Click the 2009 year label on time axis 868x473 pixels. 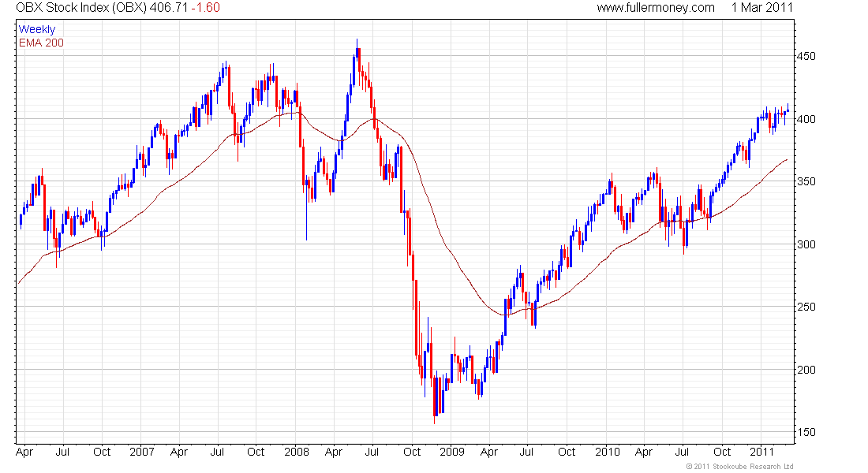(451, 452)
